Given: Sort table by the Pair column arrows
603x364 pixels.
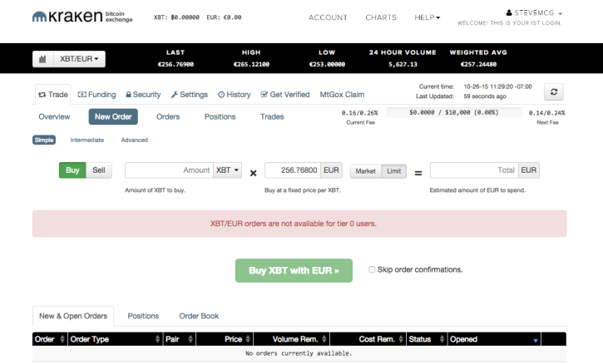Looking at the screenshot, I should pos(190,339).
